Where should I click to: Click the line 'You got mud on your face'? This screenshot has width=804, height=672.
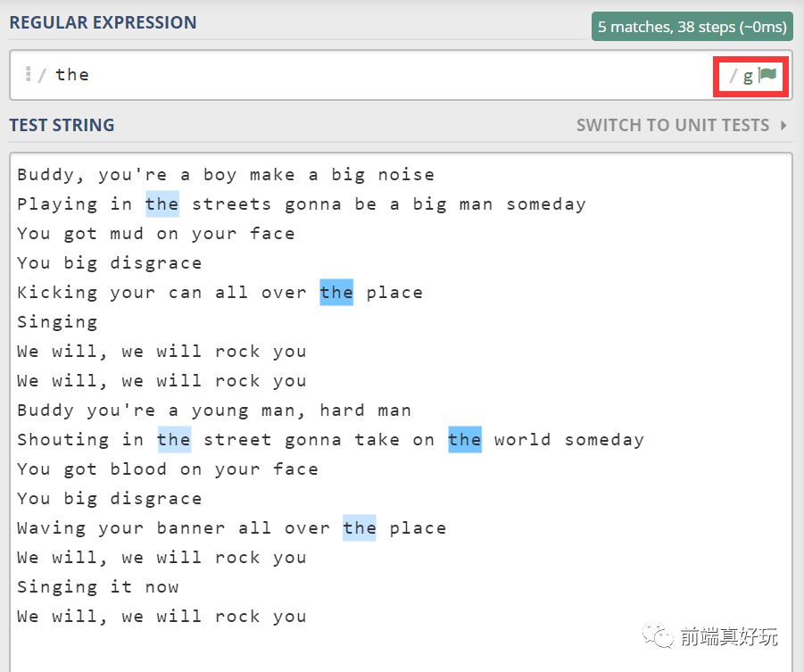click(156, 234)
